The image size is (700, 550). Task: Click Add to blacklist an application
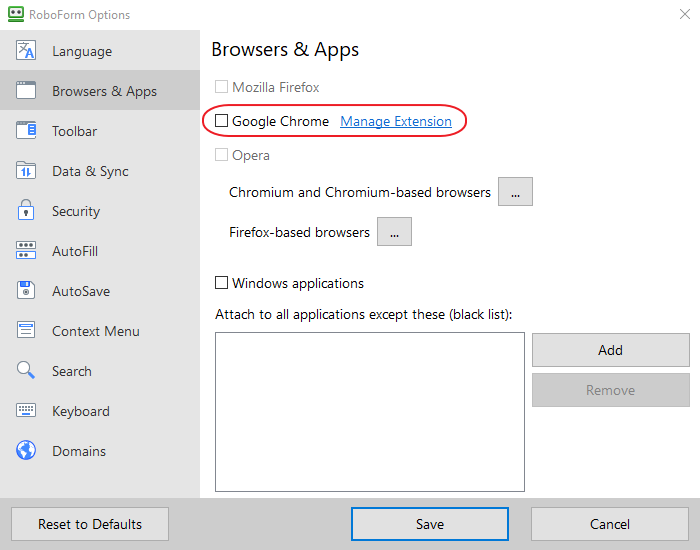[611, 350]
